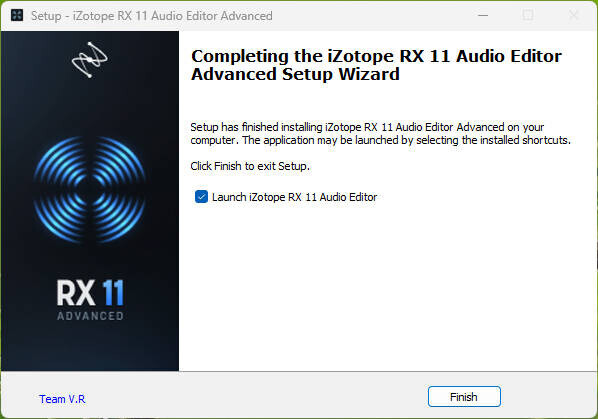This screenshot has width=598, height=419.
Task: Click the greyed-out maximize button
Action: pyautogui.click(x=528, y=16)
